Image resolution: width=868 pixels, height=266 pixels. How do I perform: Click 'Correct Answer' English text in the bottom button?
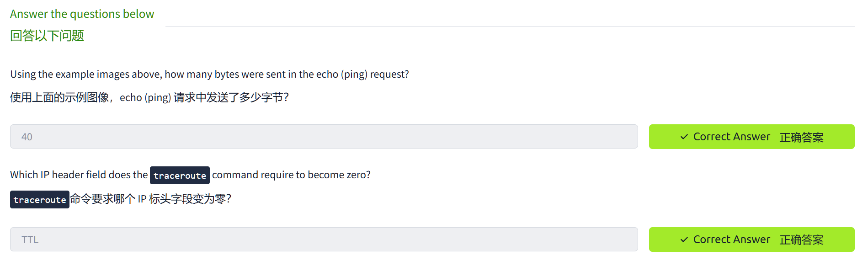tap(731, 239)
